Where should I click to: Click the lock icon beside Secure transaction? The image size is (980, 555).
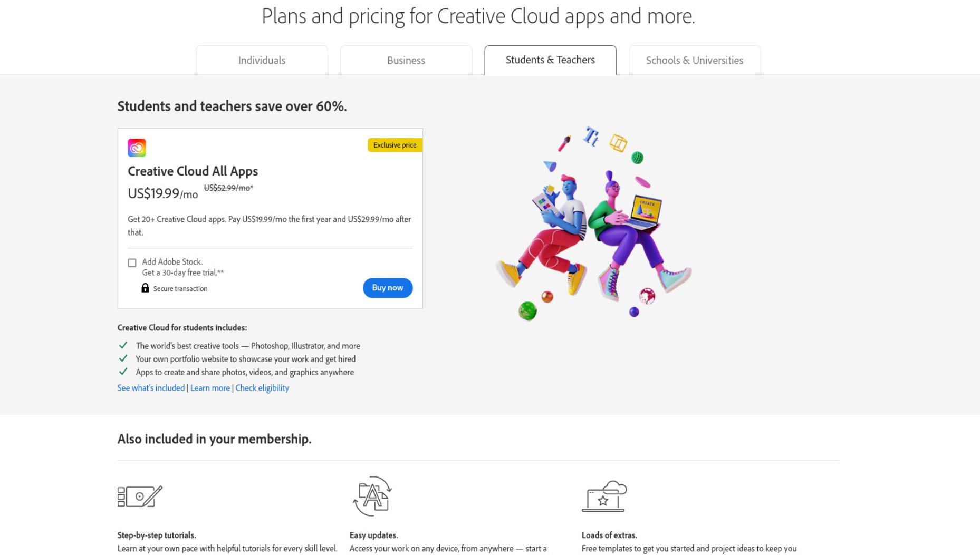pos(145,288)
